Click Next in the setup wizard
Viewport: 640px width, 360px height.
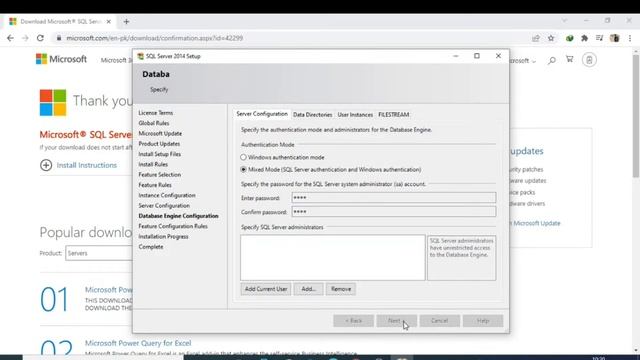396,321
